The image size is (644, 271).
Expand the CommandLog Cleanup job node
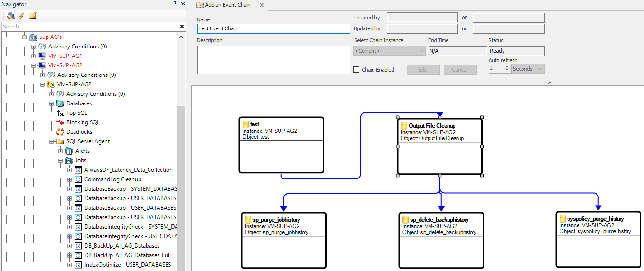tap(69, 179)
